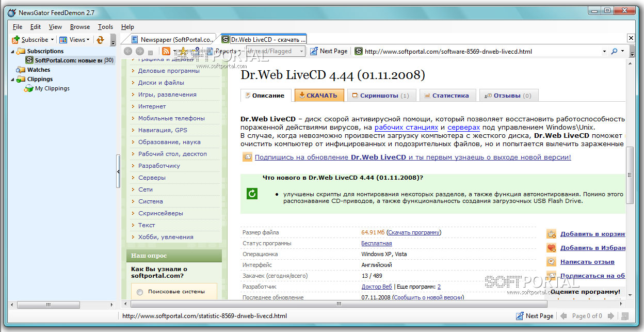The width and height of the screenshot is (644, 332).
Task: Collapse the Subscriptions tree node
Action: 12,51
